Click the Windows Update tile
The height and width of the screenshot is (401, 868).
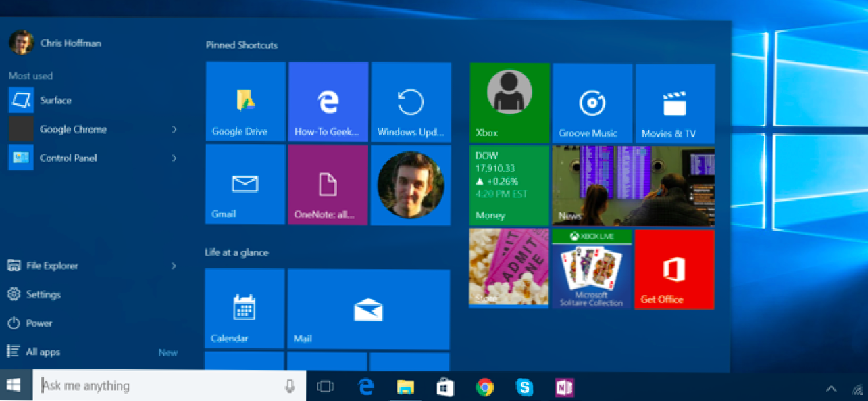pos(411,101)
